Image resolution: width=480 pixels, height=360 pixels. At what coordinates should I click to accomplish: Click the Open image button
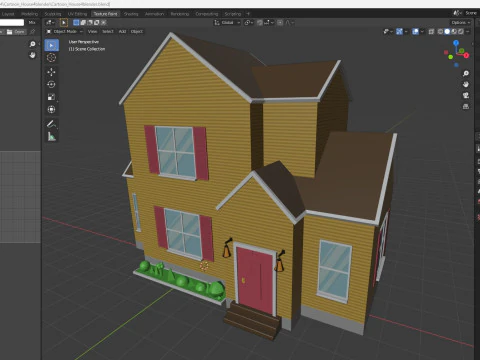16,32
